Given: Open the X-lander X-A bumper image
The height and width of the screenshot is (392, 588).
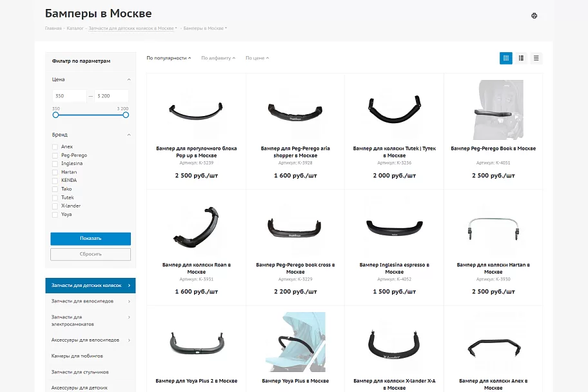Looking at the screenshot, I should click(x=394, y=345).
